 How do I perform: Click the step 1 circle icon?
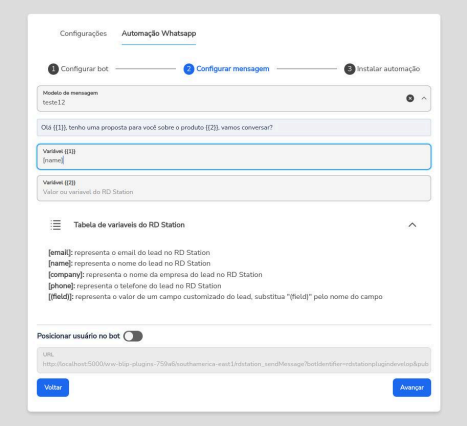(x=53, y=69)
